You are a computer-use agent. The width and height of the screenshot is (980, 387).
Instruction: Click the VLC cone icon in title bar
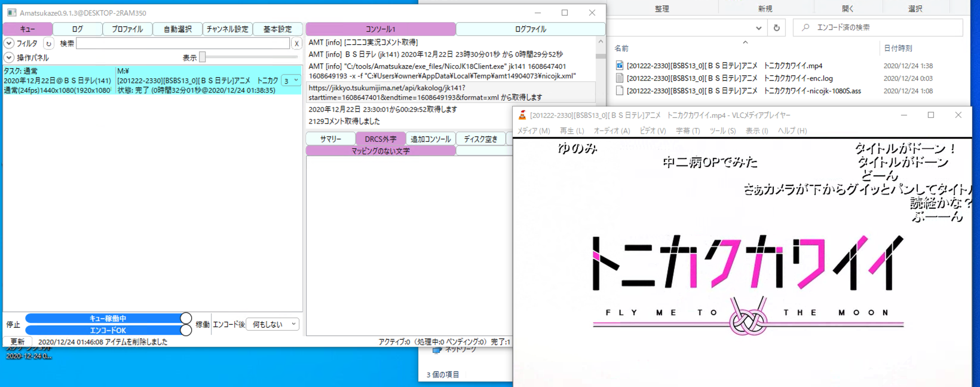(x=522, y=115)
